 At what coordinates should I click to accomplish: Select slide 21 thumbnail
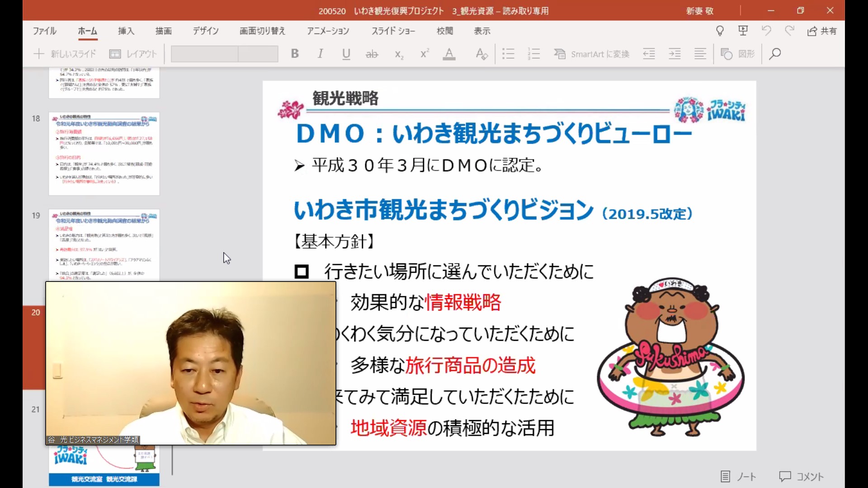point(104,465)
